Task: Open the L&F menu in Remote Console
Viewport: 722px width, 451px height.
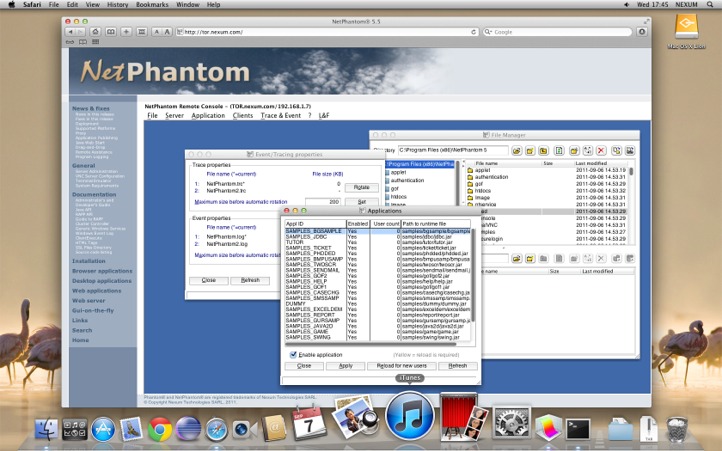Action: [x=324, y=116]
